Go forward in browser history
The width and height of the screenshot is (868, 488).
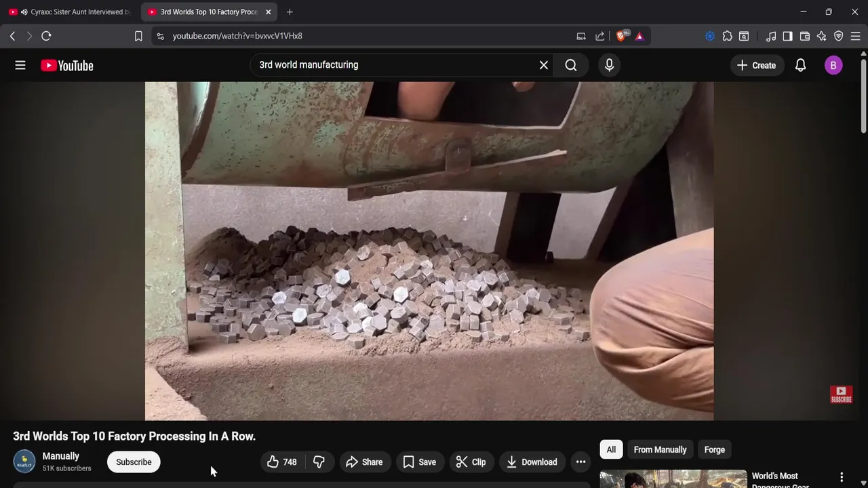click(29, 36)
